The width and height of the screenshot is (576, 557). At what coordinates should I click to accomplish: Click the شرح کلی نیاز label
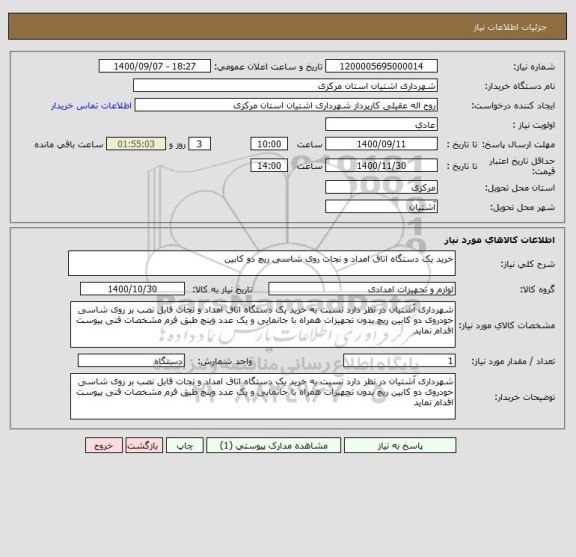point(528,264)
